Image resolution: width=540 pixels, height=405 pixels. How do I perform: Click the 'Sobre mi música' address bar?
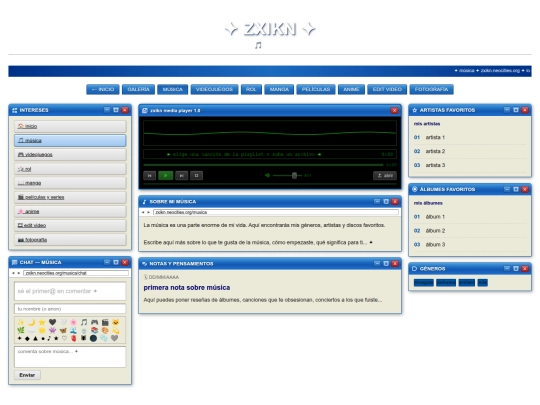(x=276, y=212)
